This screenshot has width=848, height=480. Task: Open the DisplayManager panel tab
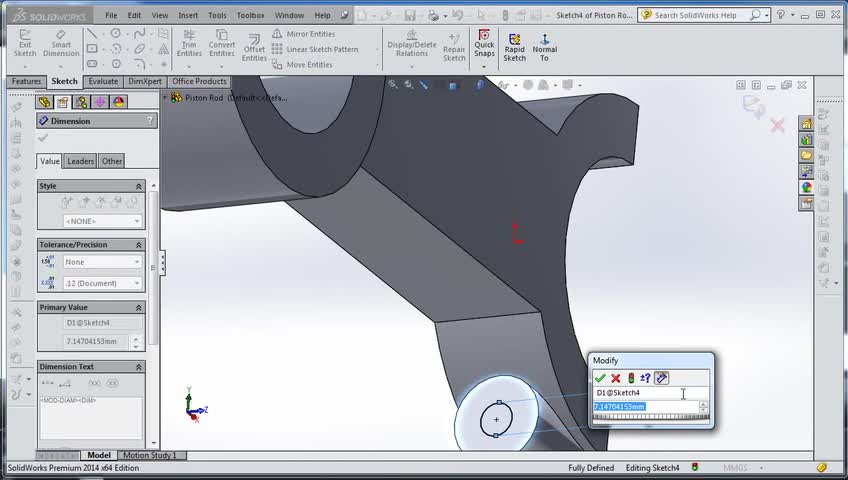tap(118, 102)
